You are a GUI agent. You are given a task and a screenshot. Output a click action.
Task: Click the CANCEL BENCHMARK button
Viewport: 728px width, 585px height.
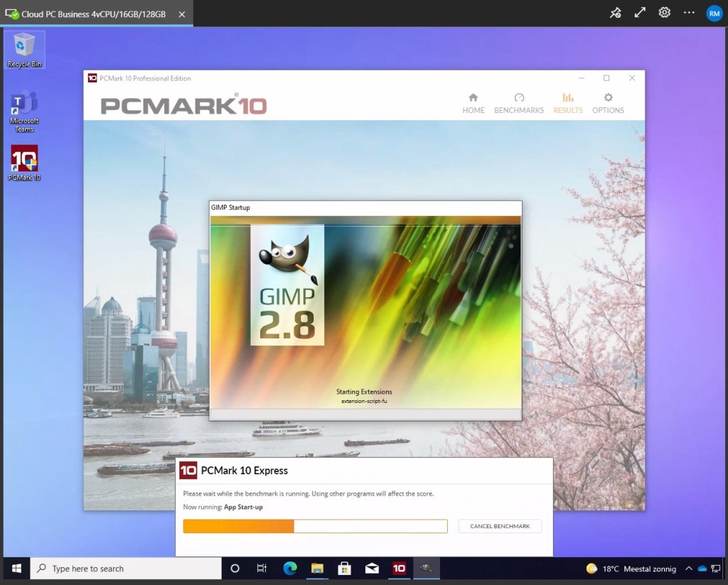[x=500, y=526]
